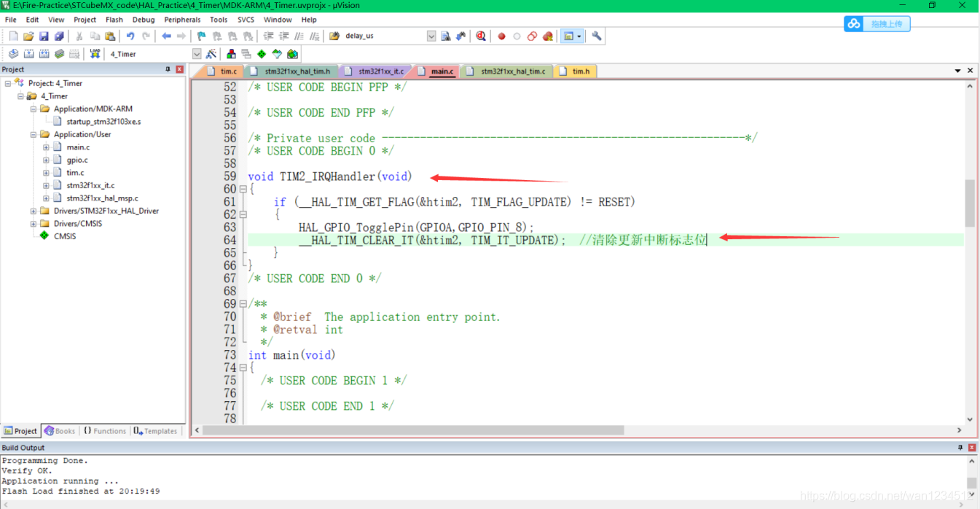Open Configuration wrench icon
The image size is (980, 509).
[596, 36]
